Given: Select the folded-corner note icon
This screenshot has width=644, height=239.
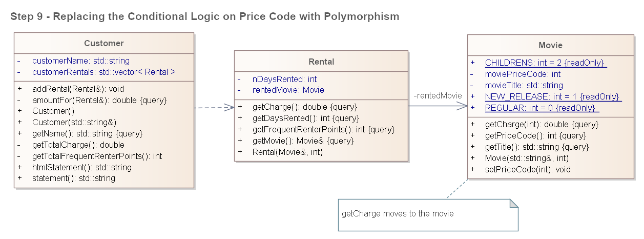Looking at the screenshot, I should click(514, 203).
